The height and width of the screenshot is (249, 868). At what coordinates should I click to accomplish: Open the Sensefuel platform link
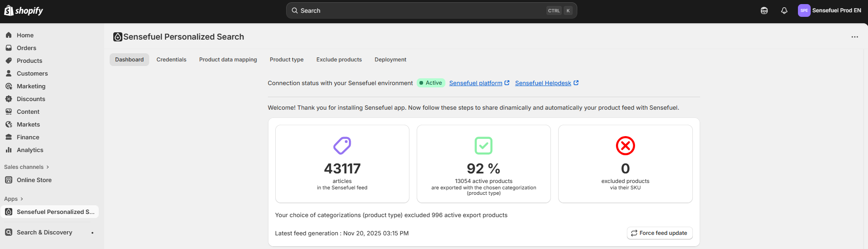[x=476, y=83]
